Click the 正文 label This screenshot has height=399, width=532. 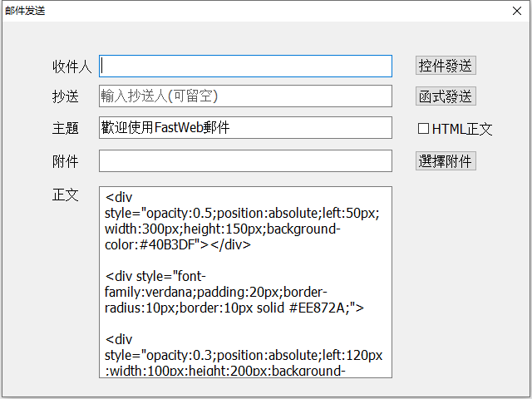(x=66, y=195)
